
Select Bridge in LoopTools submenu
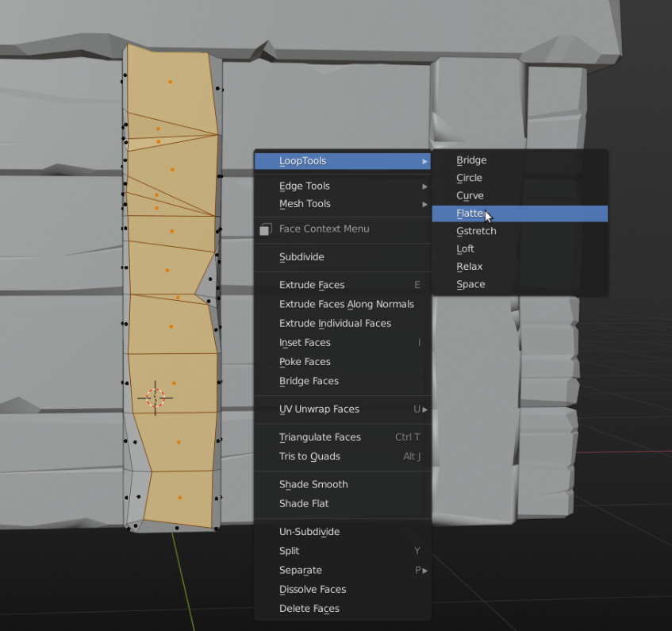click(520, 160)
